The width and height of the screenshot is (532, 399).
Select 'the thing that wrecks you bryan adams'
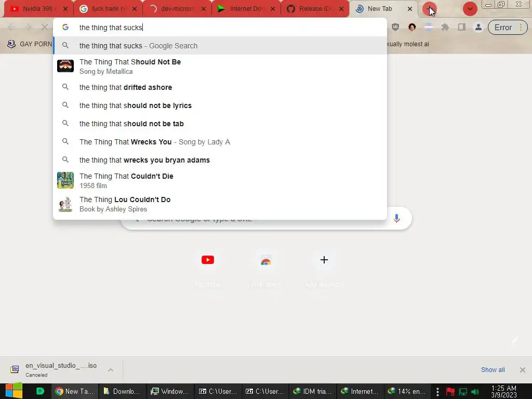pos(220,160)
